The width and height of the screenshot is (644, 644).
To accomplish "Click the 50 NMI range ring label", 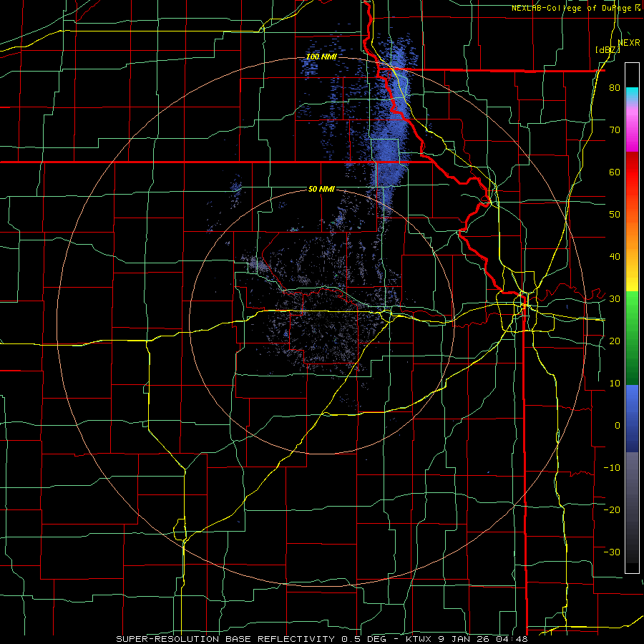I will 321,189.
